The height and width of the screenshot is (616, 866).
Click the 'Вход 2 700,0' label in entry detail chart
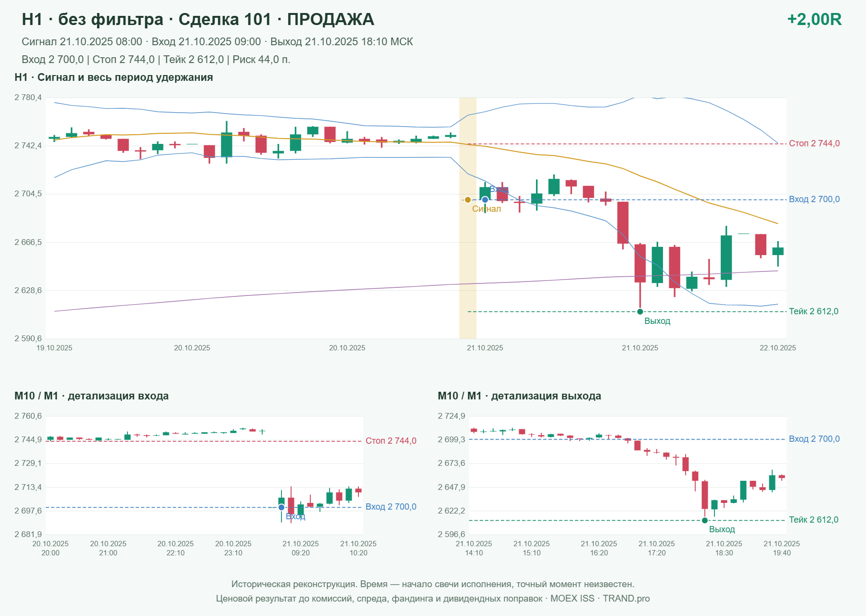[391, 507]
